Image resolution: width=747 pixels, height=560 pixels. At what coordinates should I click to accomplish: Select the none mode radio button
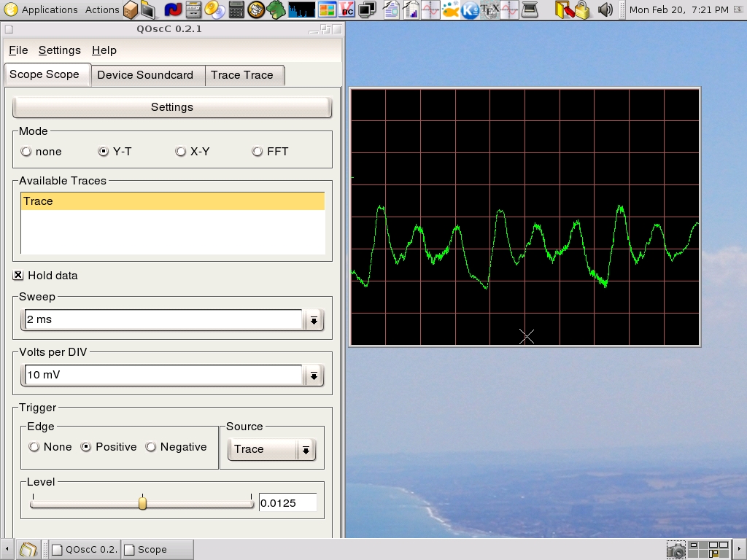coord(26,152)
